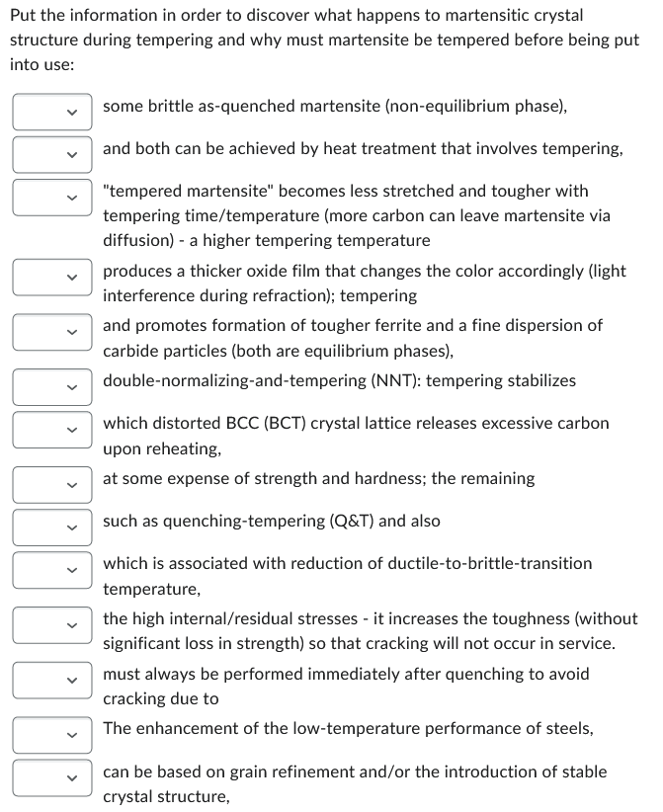Expand selector for 'such as quenching-tempering (Q&T)'
This screenshot has width=663, height=812.
pyautogui.click(x=51, y=528)
